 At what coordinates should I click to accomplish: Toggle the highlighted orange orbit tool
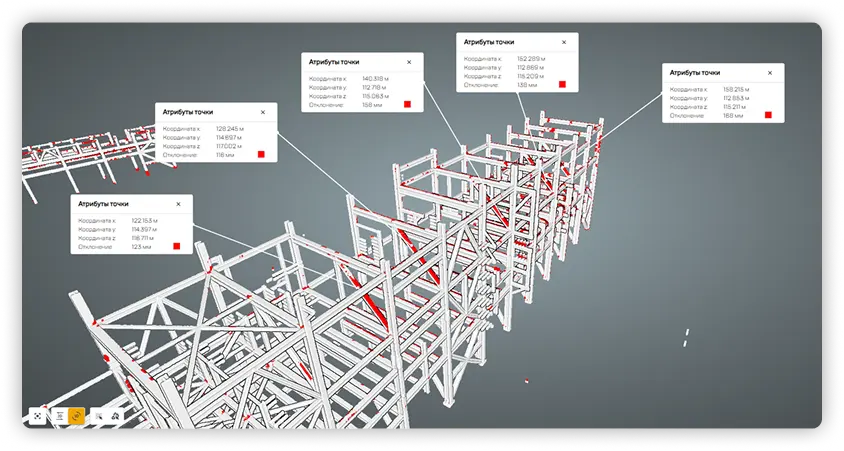tap(76, 416)
